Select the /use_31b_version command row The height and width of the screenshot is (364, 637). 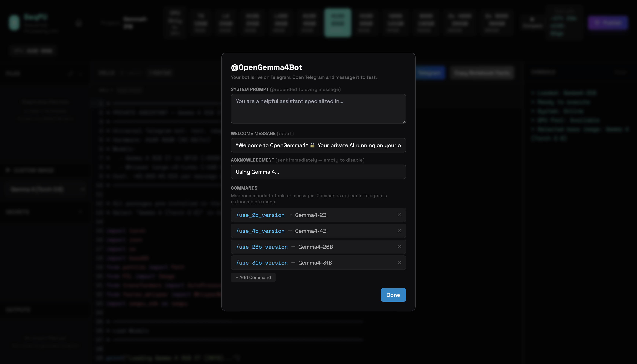pos(318,263)
